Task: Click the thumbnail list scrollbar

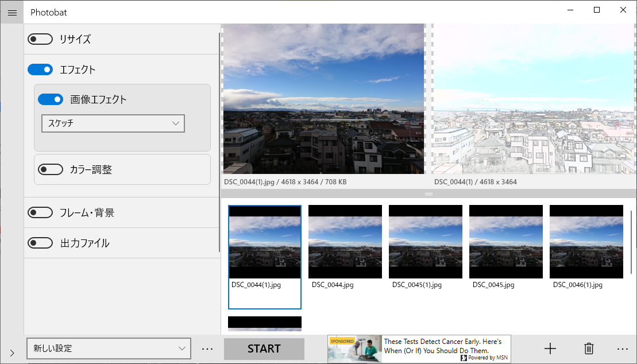Action: (631, 242)
